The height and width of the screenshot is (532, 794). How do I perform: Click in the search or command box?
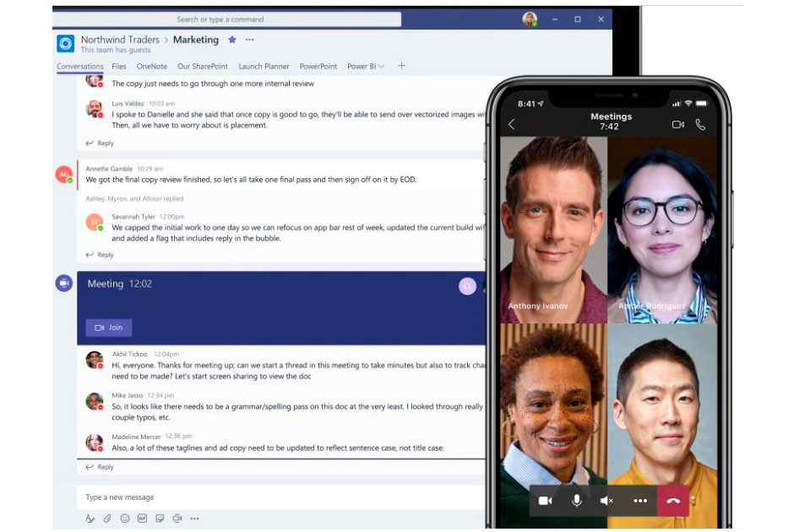[x=227, y=19]
